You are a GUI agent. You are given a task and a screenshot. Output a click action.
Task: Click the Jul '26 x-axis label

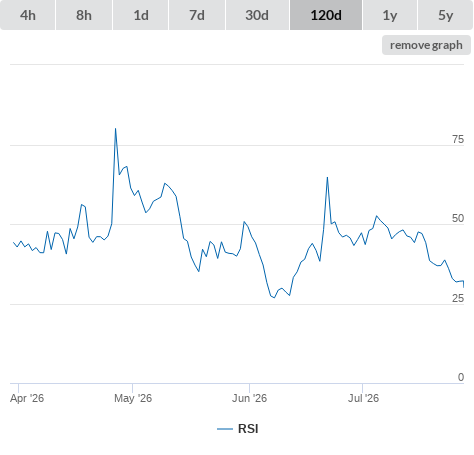click(363, 398)
